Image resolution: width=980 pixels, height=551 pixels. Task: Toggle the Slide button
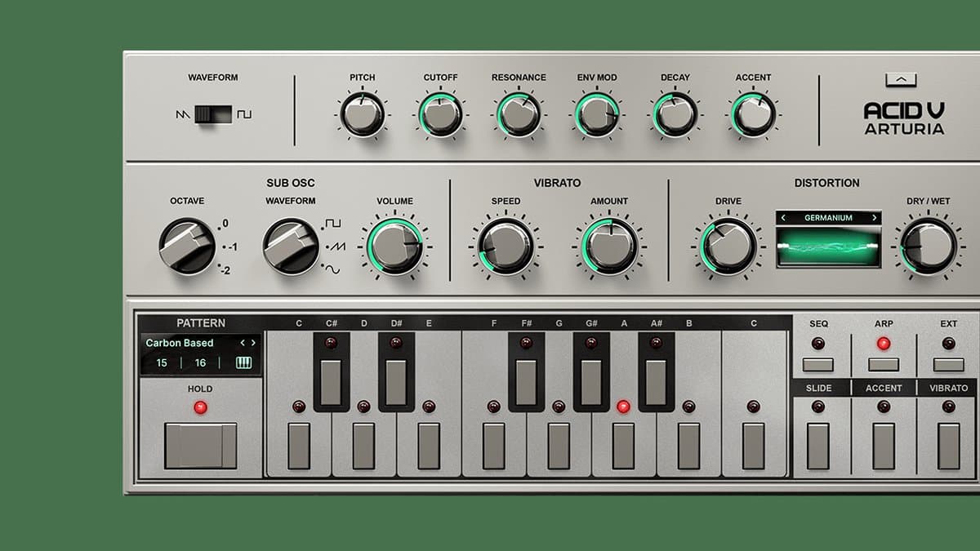click(818, 446)
